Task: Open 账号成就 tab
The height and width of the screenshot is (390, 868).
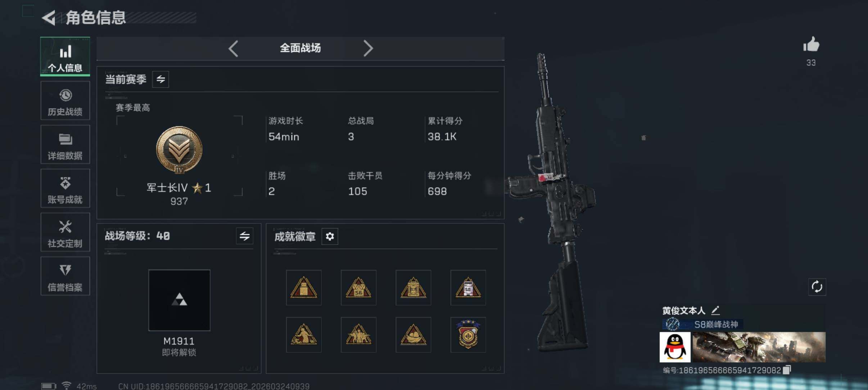Action: pos(65,188)
